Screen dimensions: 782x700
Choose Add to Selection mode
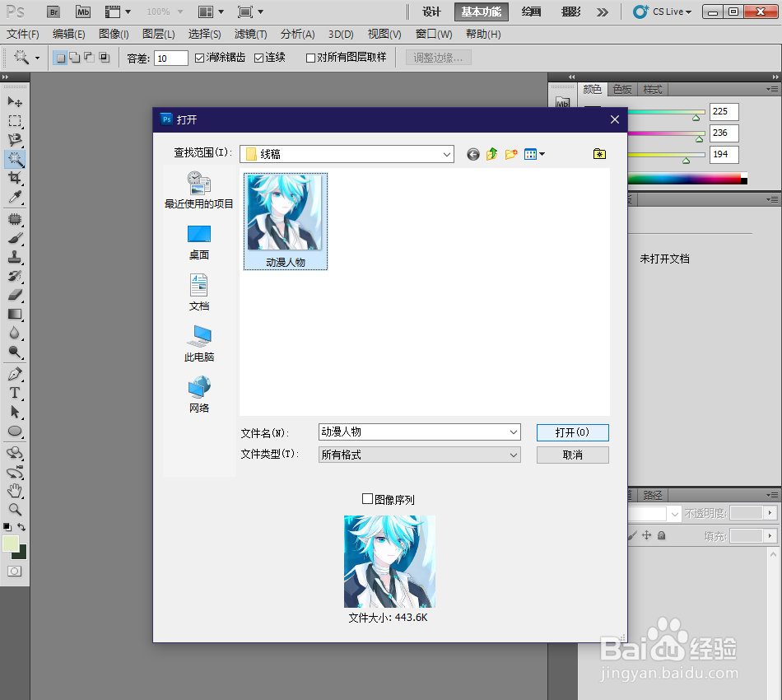coord(75,58)
